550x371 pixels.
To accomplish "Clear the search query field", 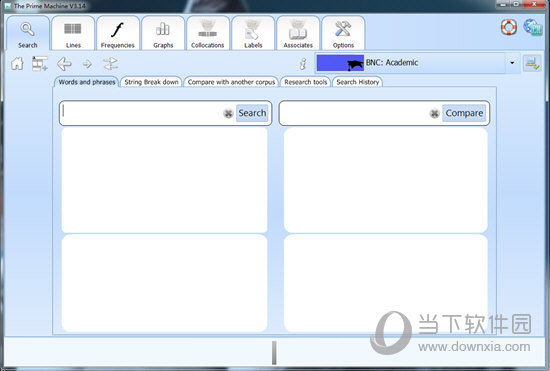I will point(228,113).
